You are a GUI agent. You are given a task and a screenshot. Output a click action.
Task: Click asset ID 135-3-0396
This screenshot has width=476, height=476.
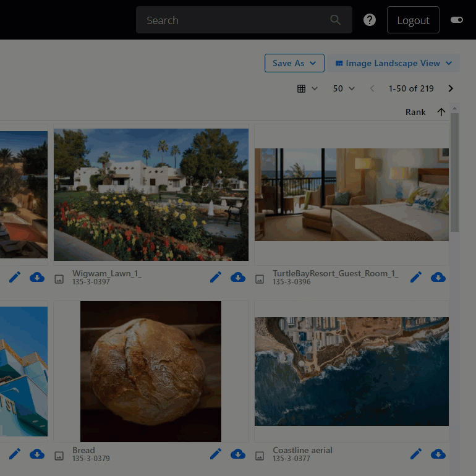(x=292, y=282)
